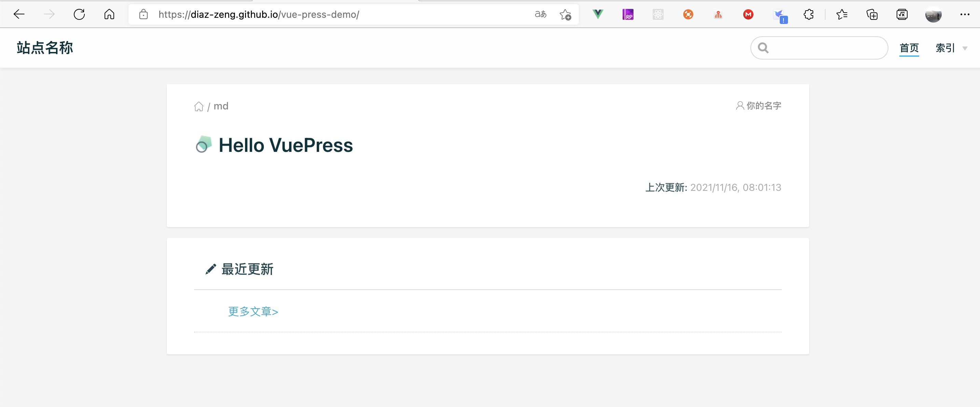Click the breadcrumb home icon
Screen dimensions: 980x407
(199, 106)
